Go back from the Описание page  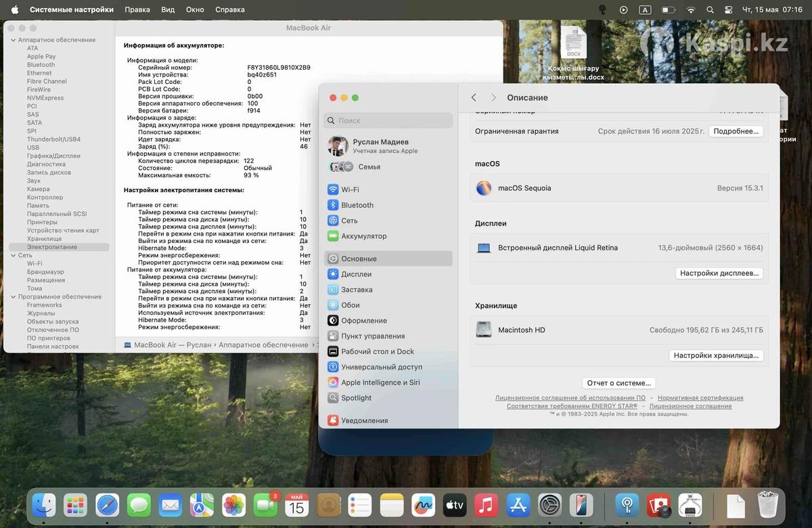tap(474, 97)
